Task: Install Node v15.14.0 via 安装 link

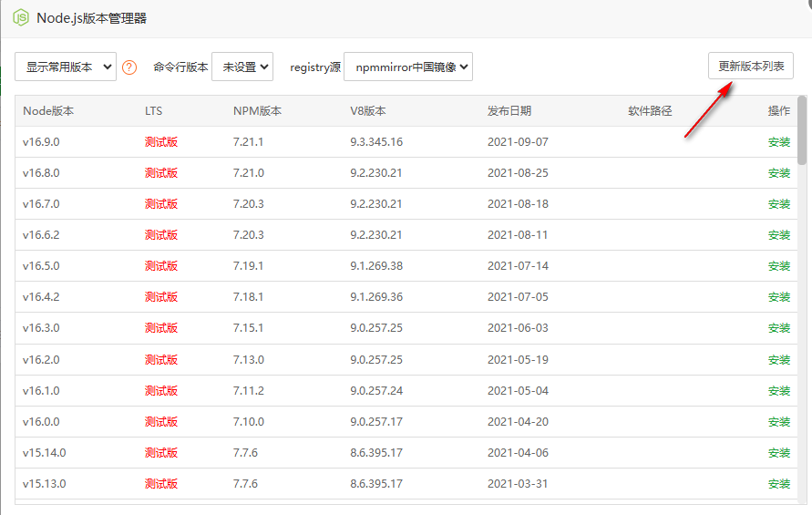Action: [x=779, y=453]
